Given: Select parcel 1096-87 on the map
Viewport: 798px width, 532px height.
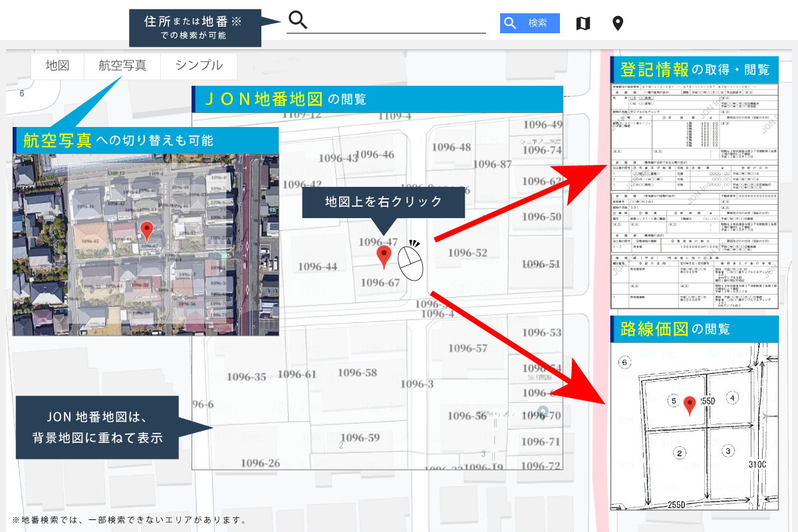Looking at the screenshot, I should coord(492,164).
